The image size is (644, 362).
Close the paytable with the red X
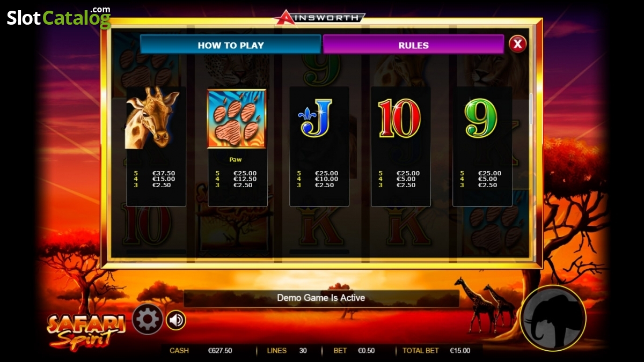pyautogui.click(x=517, y=43)
